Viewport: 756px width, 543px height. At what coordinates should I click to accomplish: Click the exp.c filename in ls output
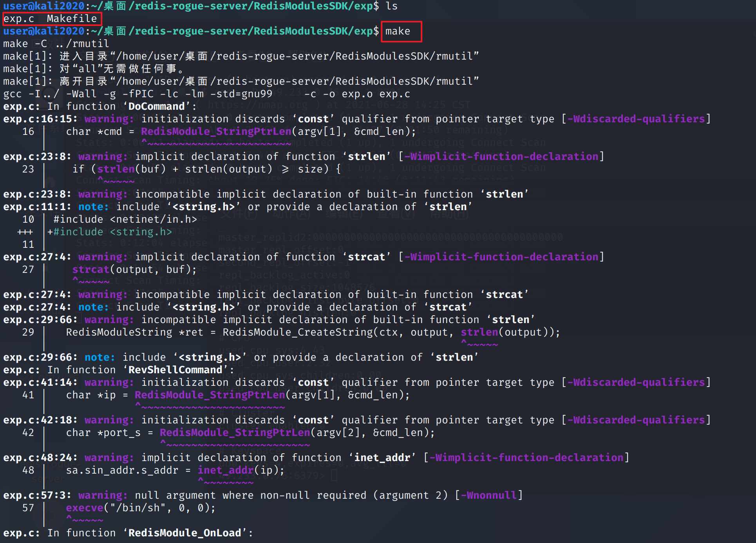point(19,18)
